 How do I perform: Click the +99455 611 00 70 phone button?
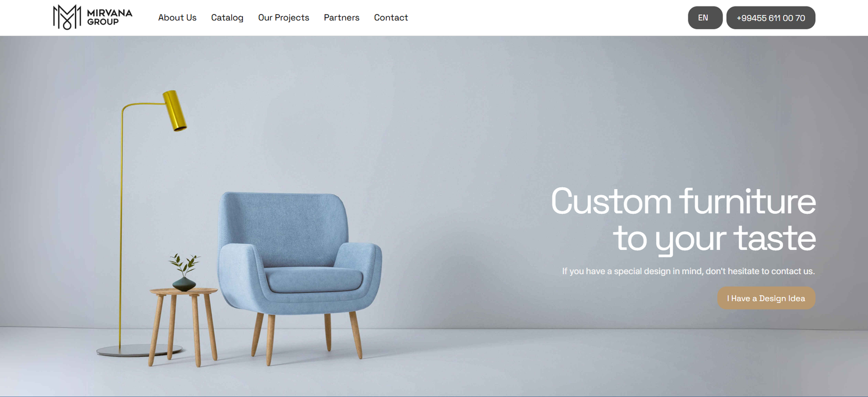(771, 18)
